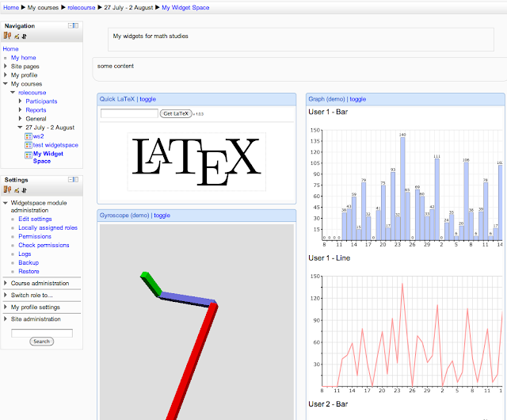The width and height of the screenshot is (507, 420).
Task: Open Reports link in navigation tree
Action: 36,110
